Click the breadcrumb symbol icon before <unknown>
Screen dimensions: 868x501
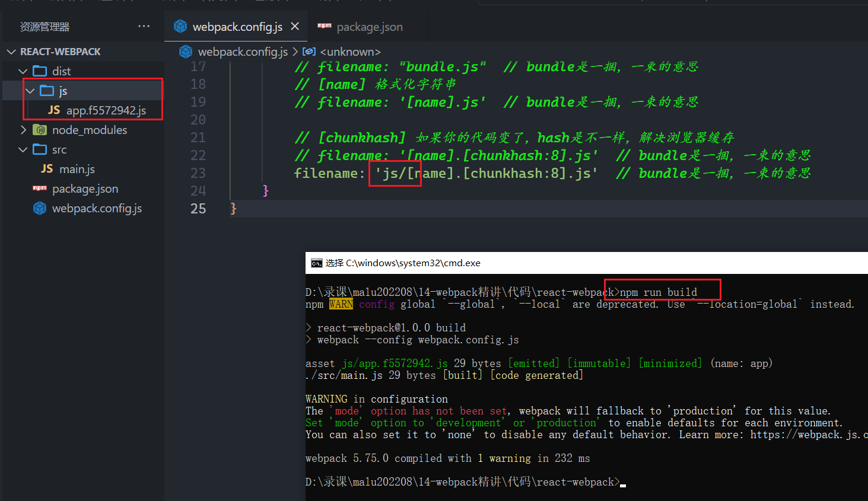pos(309,52)
